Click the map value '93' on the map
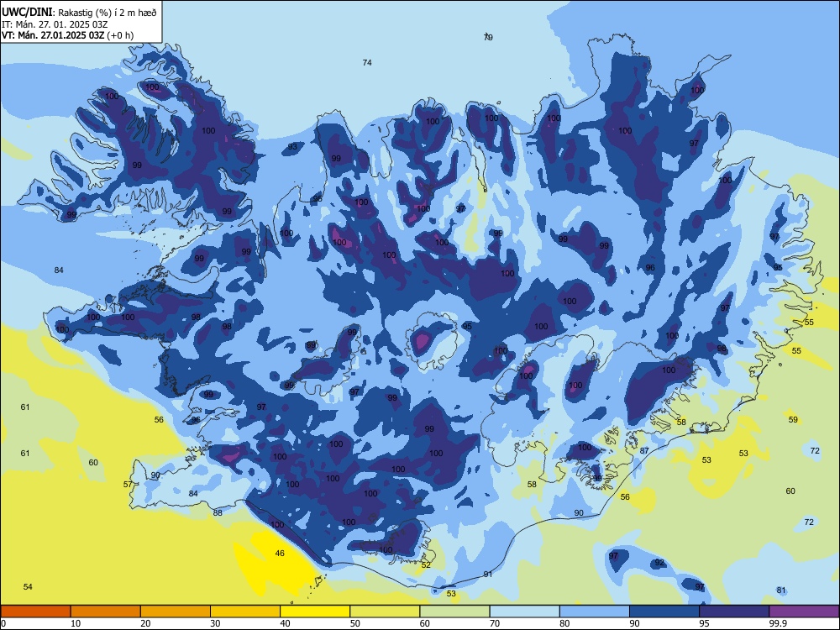840x630 pixels. 292,147
